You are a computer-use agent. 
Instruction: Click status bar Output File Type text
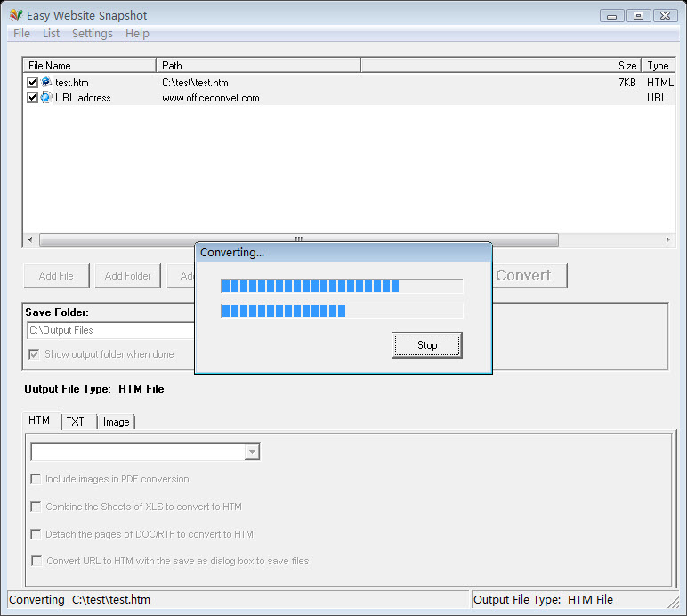pos(543,599)
